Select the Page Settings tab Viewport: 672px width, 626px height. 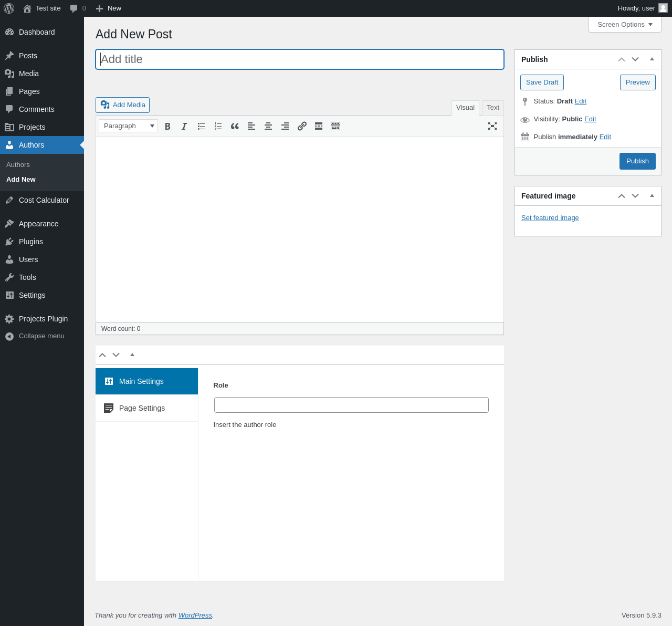click(x=146, y=408)
